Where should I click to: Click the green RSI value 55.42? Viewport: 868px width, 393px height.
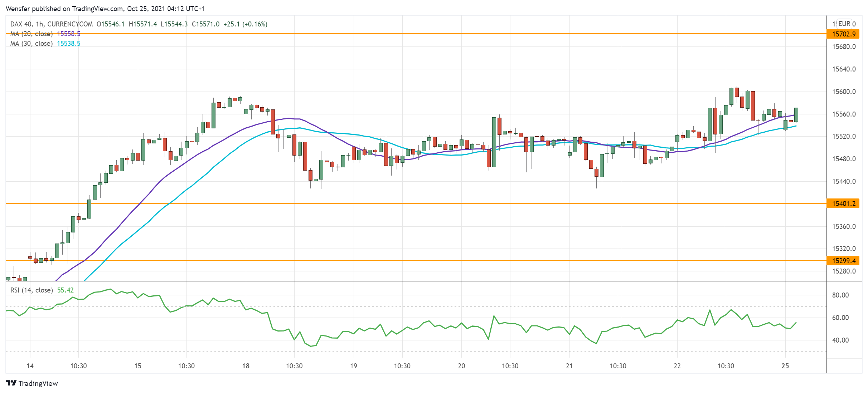click(x=66, y=290)
